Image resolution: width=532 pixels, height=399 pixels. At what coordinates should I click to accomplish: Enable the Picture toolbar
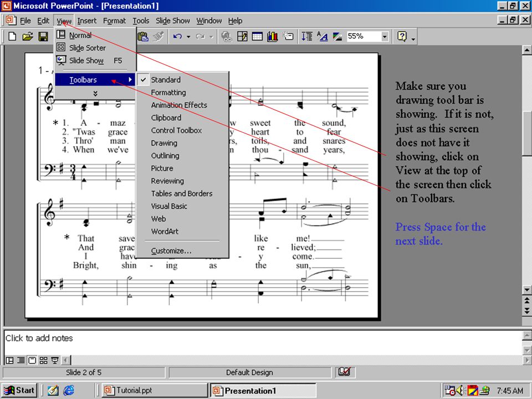182,168
